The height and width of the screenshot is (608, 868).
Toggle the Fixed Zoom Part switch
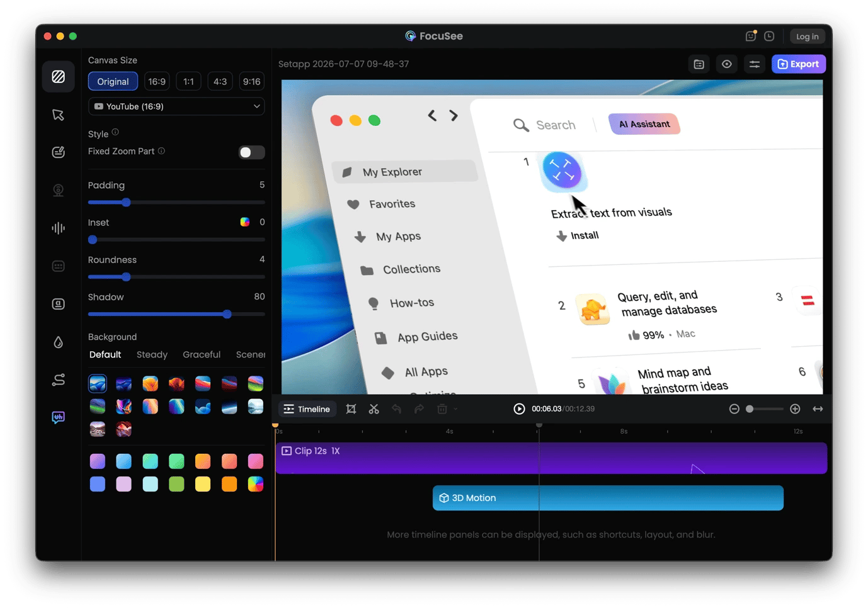pyautogui.click(x=251, y=152)
